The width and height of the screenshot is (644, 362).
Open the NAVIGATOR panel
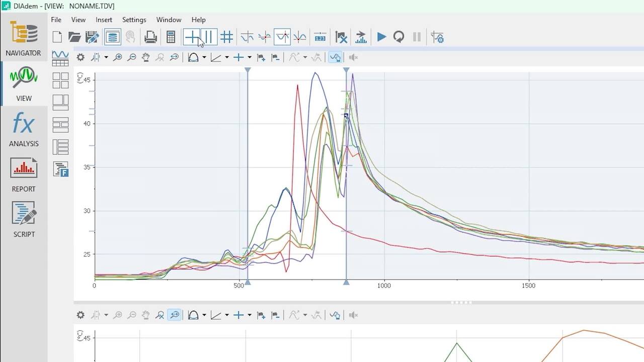[x=24, y=38]
